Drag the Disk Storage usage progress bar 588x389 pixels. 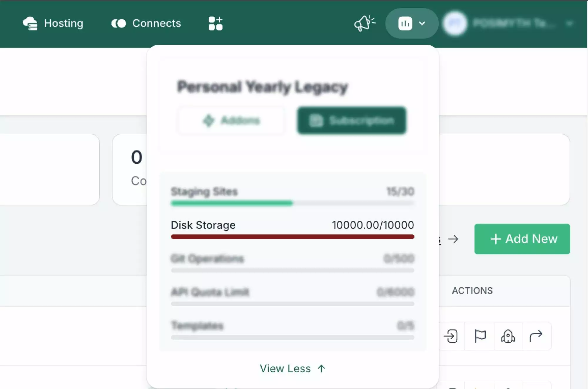coord(292,236)
